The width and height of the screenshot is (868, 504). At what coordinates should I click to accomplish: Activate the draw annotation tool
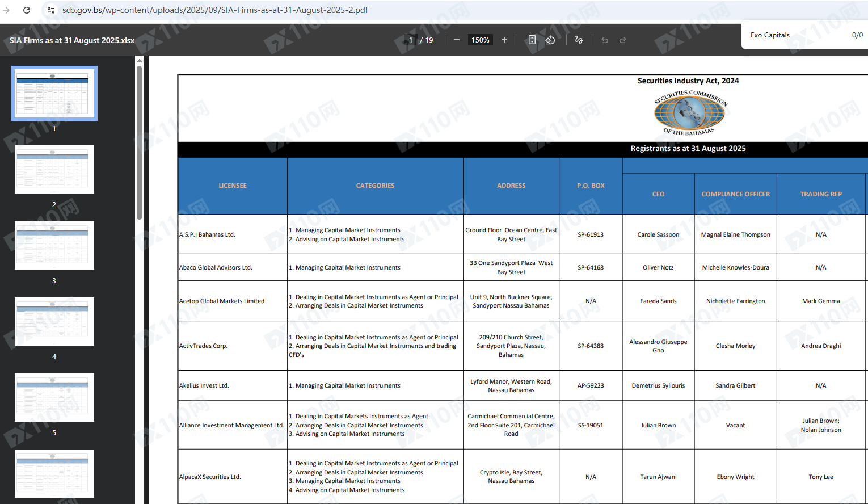coord(579,40)
